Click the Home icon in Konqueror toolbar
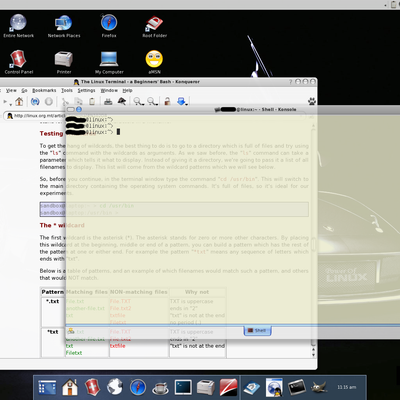 (19, 101)
